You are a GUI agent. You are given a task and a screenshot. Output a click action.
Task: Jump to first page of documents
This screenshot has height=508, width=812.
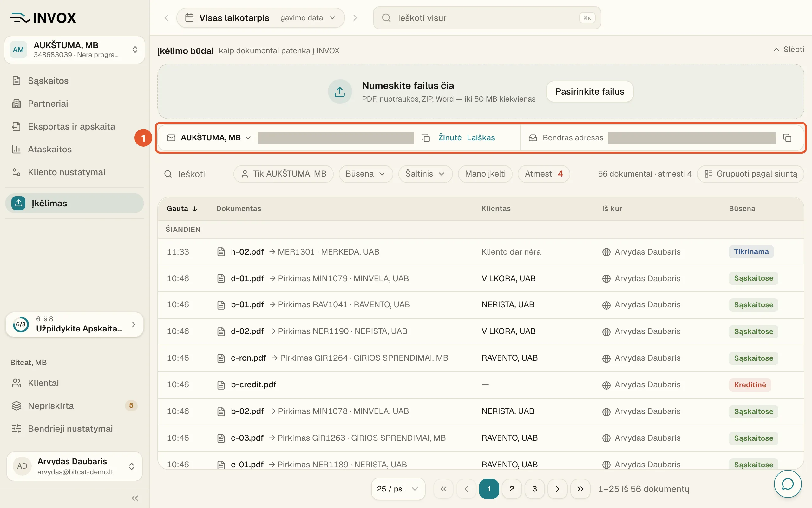[x=443, y=489]
